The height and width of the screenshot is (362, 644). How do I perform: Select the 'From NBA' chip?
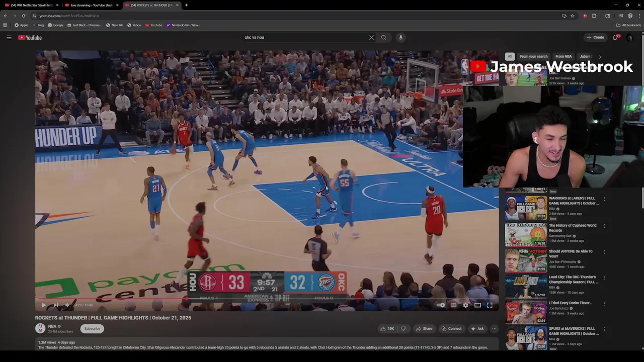(563, 56)
